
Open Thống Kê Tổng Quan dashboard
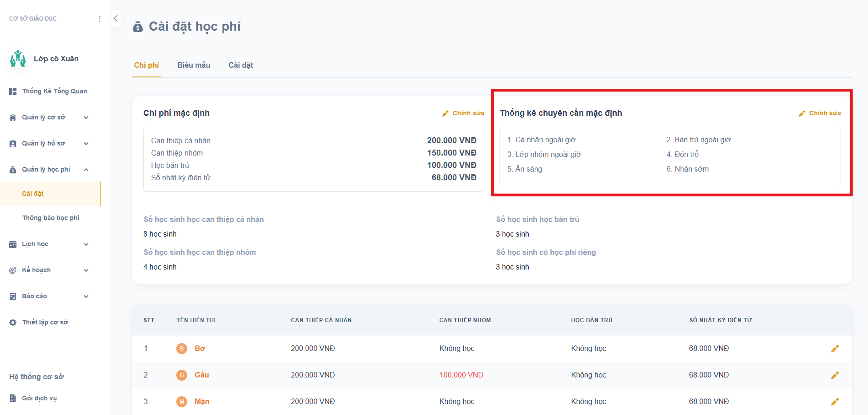[54, 92]
